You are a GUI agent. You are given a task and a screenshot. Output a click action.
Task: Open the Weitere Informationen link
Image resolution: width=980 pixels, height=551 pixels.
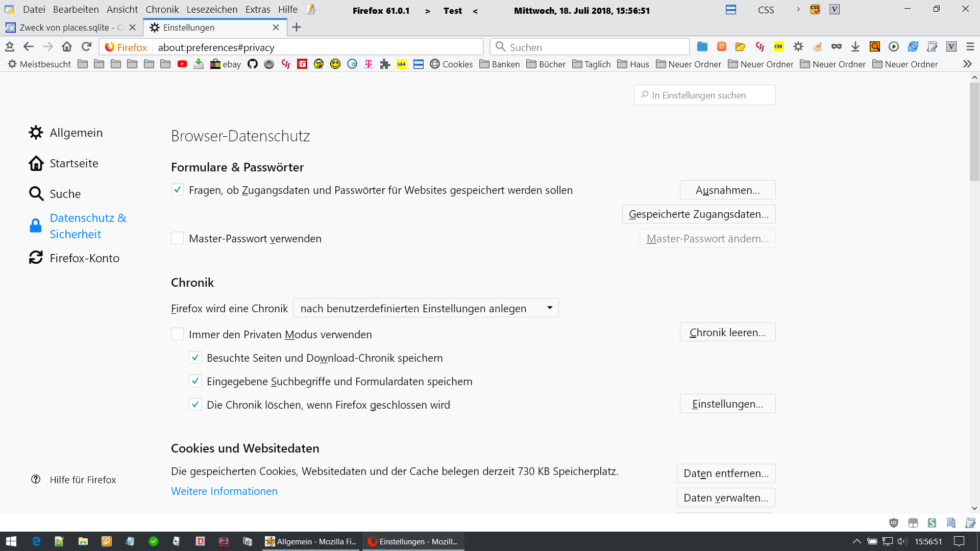click(224, 491)
